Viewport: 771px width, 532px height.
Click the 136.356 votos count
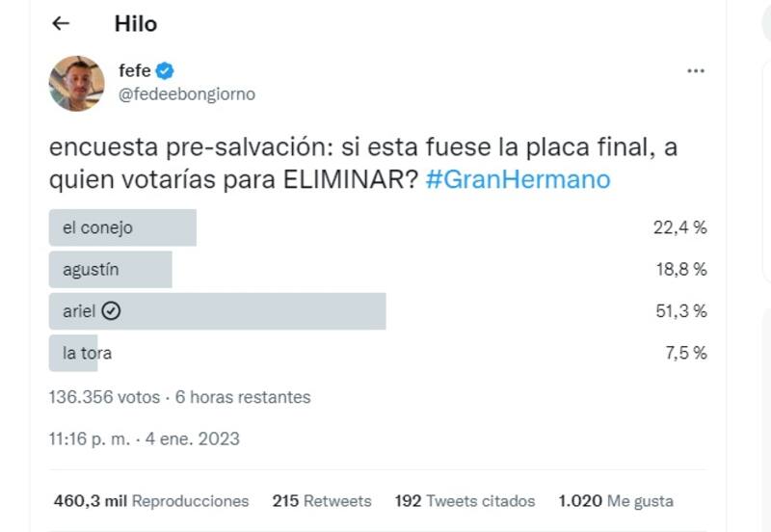coord(104,396)
